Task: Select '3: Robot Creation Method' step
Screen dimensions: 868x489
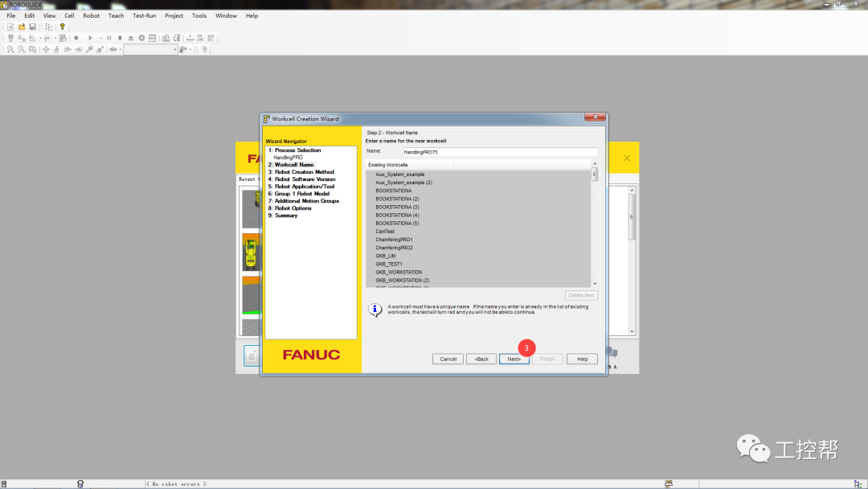Action: tap(301, 171)
